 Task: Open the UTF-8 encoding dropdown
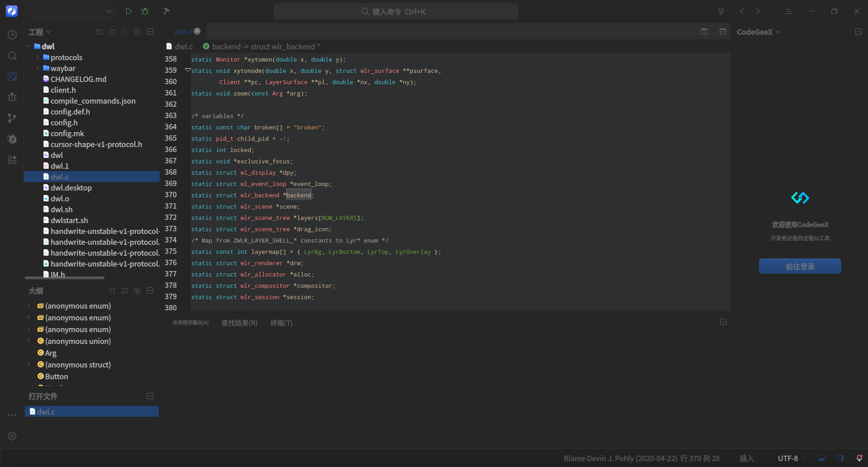pyautogui.click(x=792, y=458)
